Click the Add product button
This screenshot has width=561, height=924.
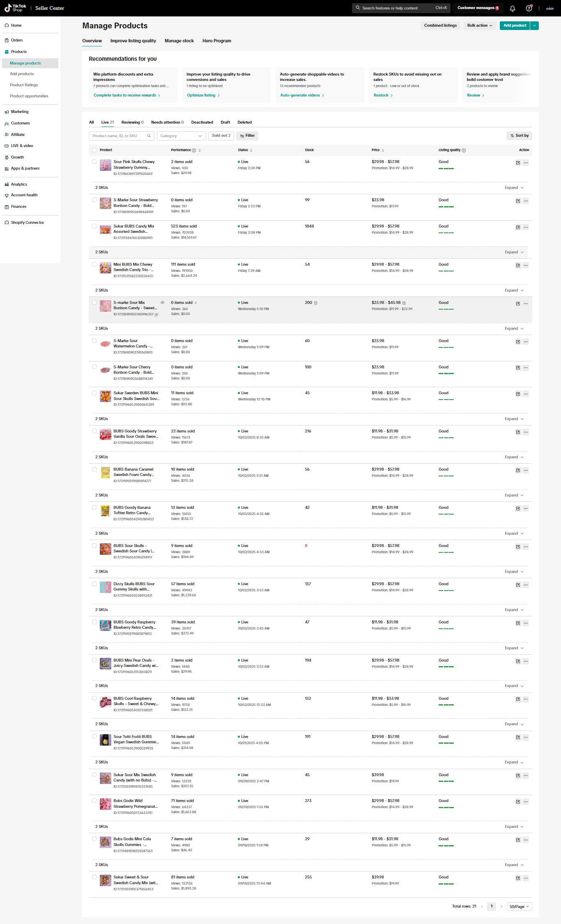(x=515, y=25)
